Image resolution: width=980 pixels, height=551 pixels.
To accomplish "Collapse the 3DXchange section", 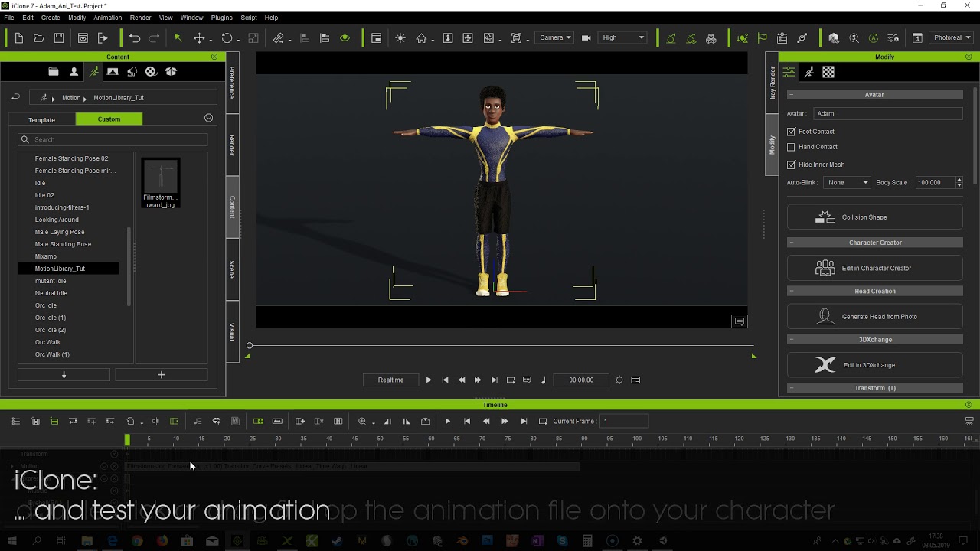I will coord(874,339).
